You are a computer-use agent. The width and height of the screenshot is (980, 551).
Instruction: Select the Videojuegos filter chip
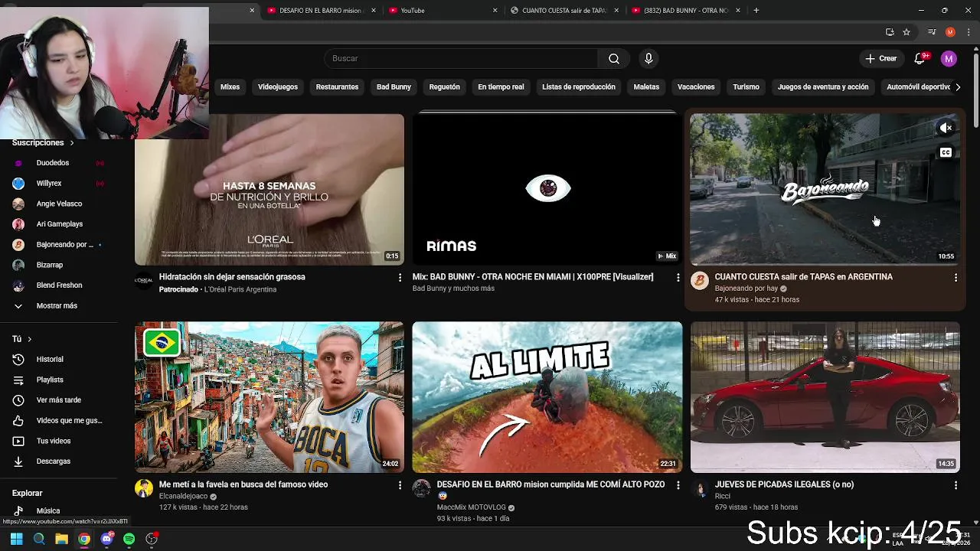point(278,87)
